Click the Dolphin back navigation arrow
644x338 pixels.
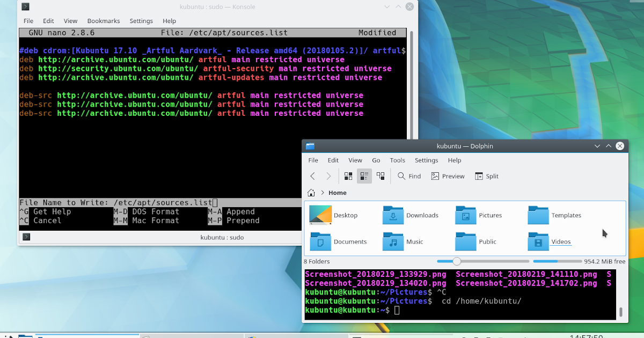coord(312,175)
